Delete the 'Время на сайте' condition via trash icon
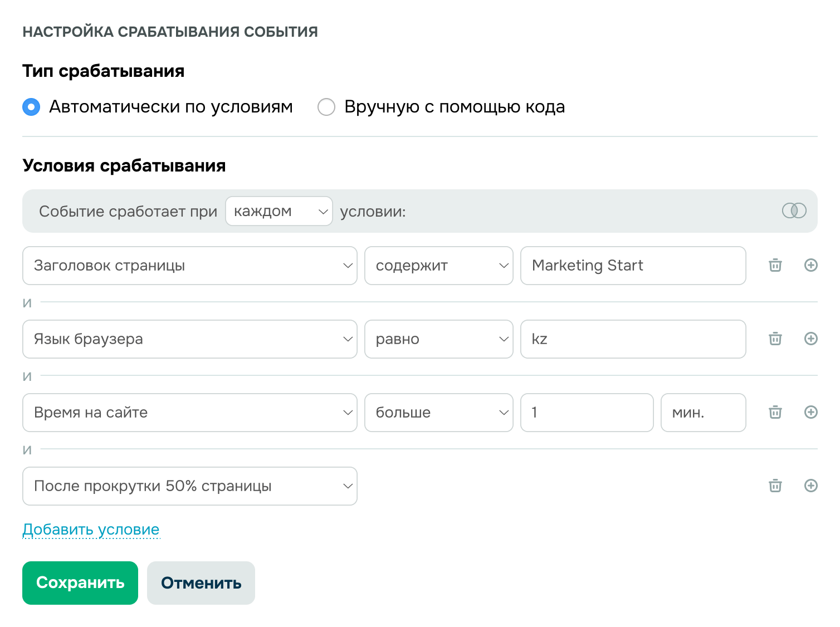 pyautogui.click(x=774, y=413)
